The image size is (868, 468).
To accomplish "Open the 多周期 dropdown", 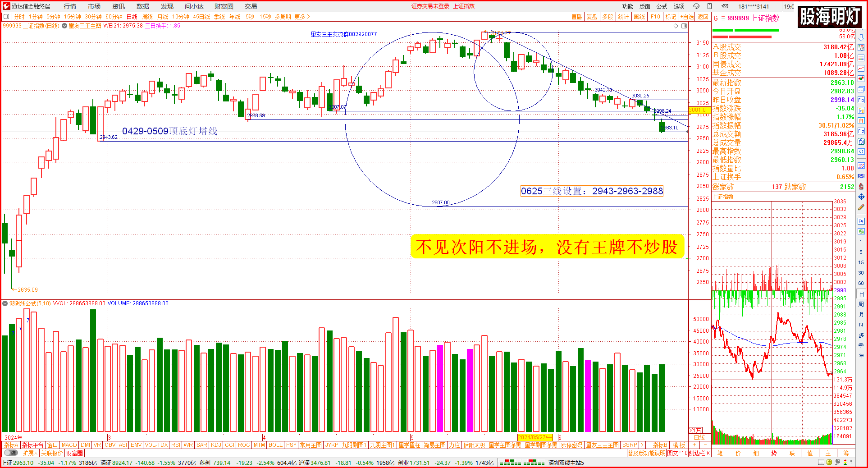I will [283, 17].
